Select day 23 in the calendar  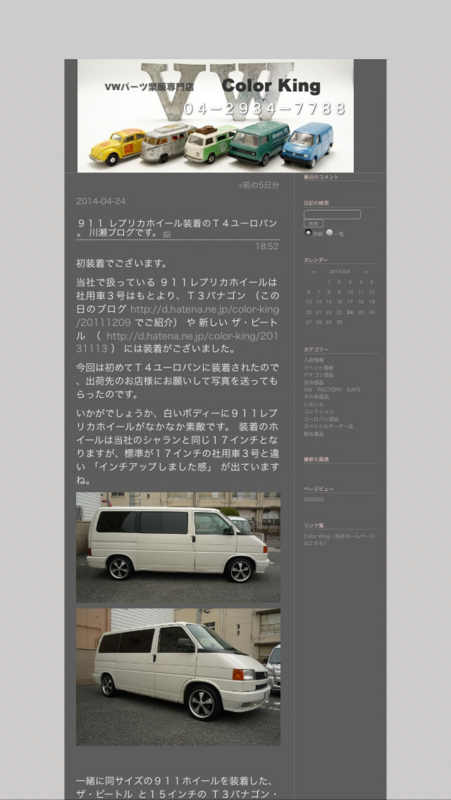[x=340, y=312]
